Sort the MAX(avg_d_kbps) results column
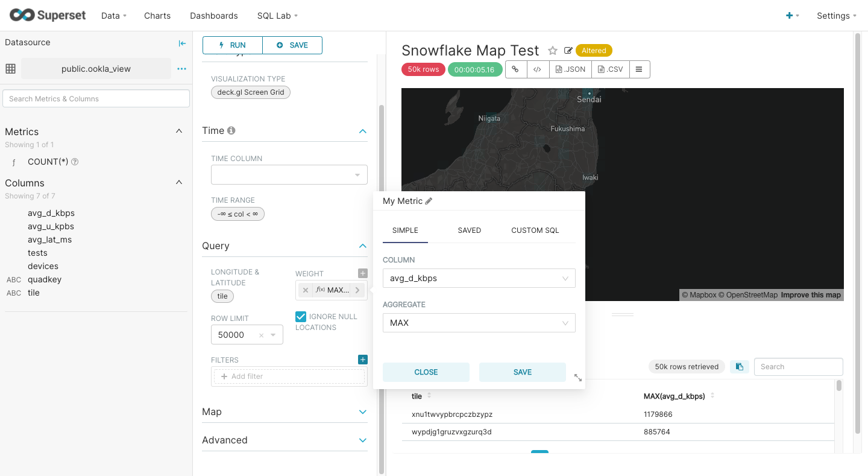The width and height of the screenshot is (868, 476). pyautogui.click(x=712, y=395)
